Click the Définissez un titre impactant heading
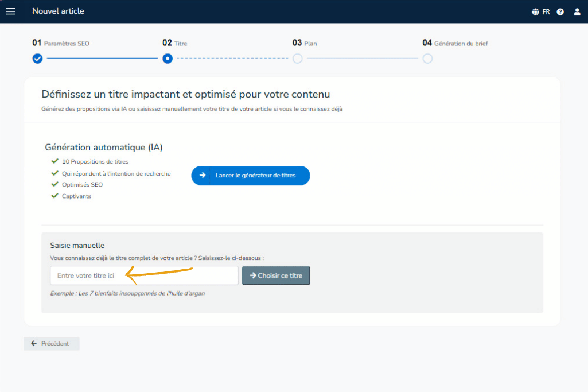588x392 pixels. coord(186,94)
